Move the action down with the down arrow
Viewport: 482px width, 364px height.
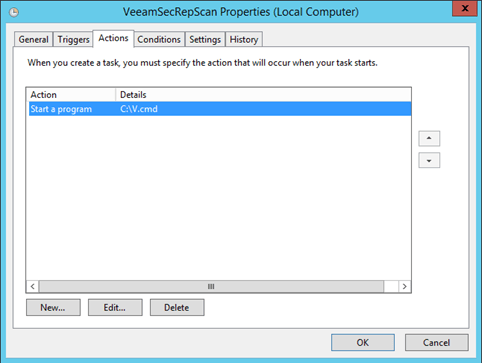click(429, 160)
